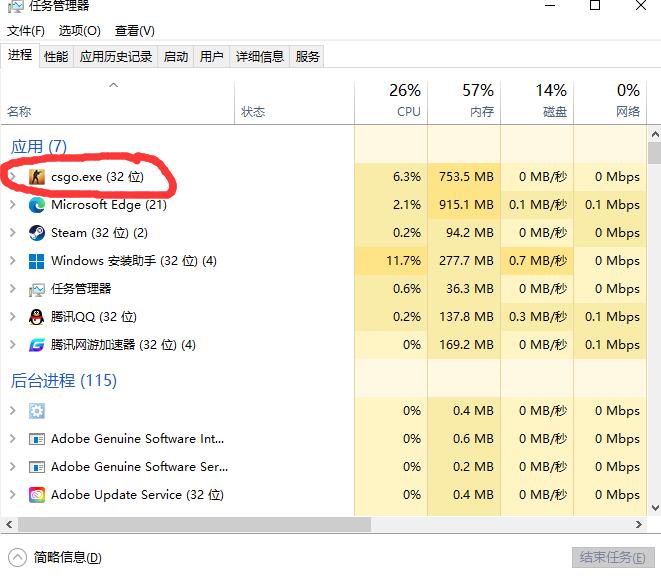Open the 文件(F) menu
This screenshot has height=579, width=661.
[26, 31]
